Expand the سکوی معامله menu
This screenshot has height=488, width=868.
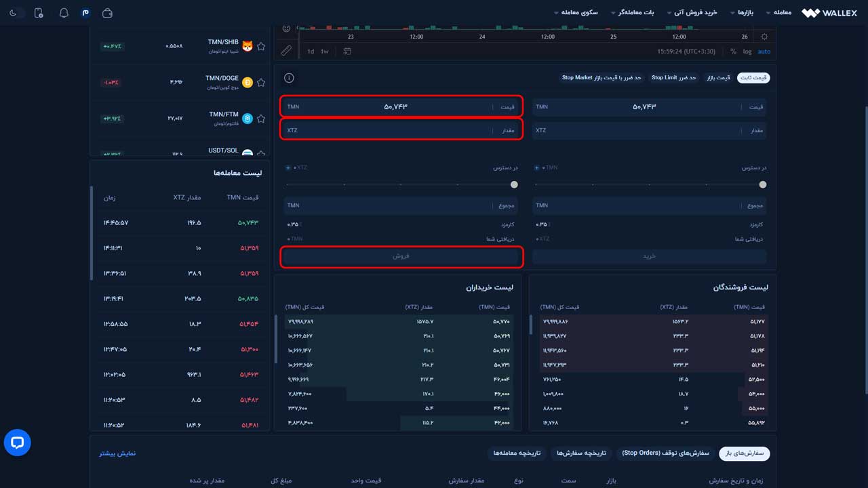(576, 13)
